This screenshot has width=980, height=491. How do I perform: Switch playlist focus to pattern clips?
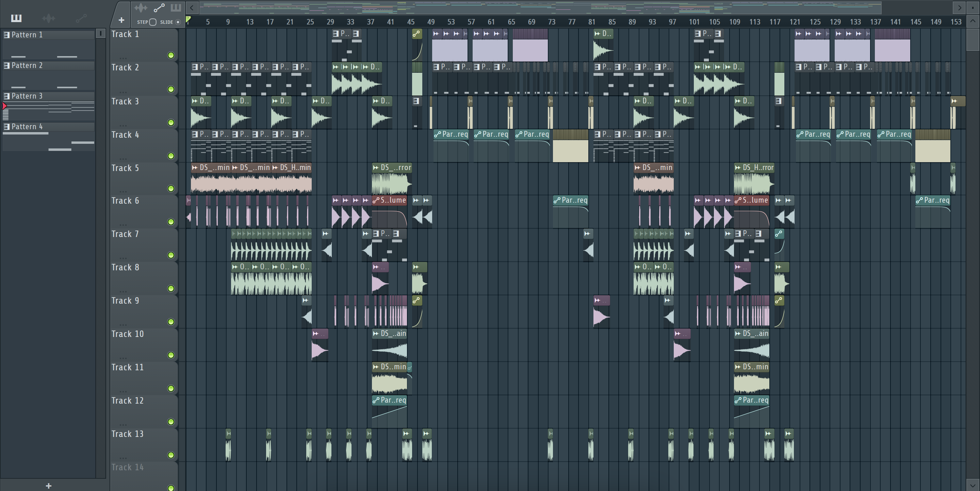pos(176,7)
